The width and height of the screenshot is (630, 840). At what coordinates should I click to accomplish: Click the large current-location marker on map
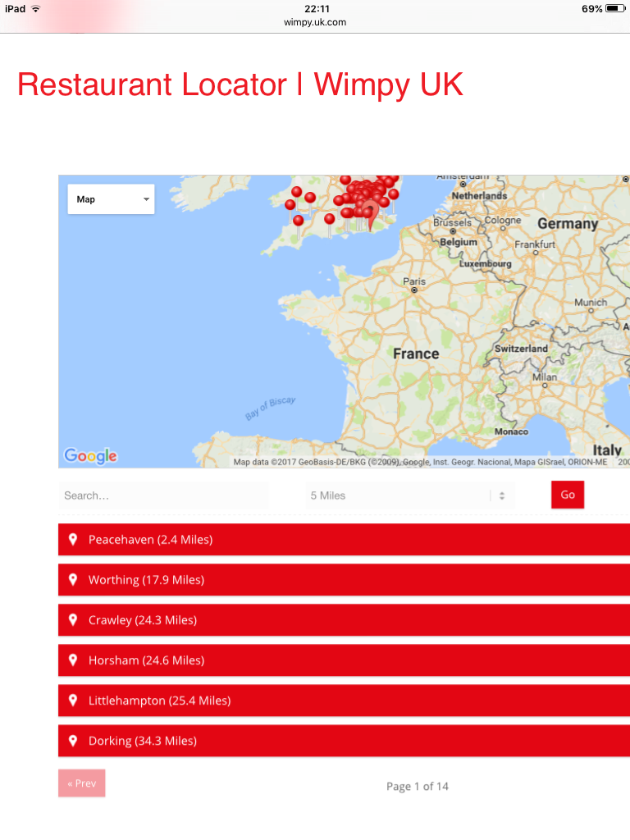click(370, 214)
